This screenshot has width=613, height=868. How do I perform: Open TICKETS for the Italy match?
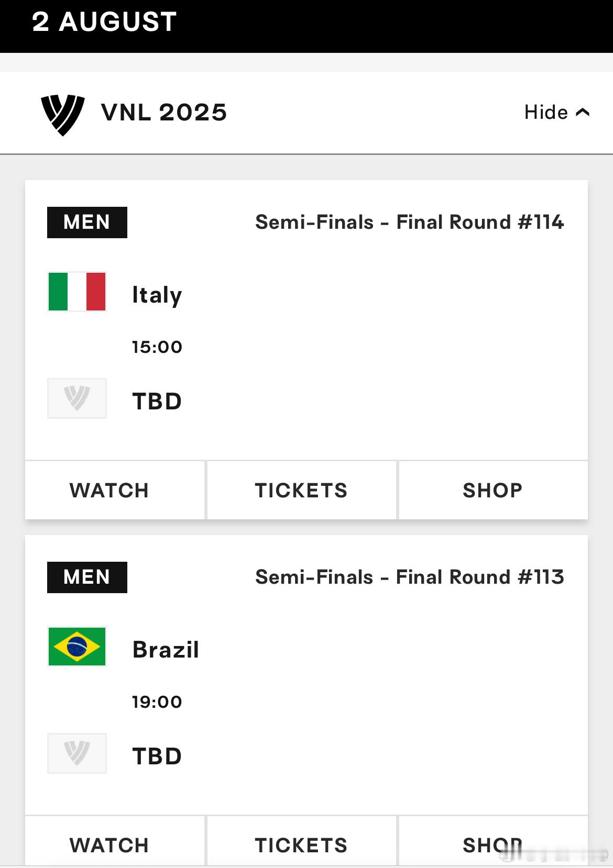[302, 490]
